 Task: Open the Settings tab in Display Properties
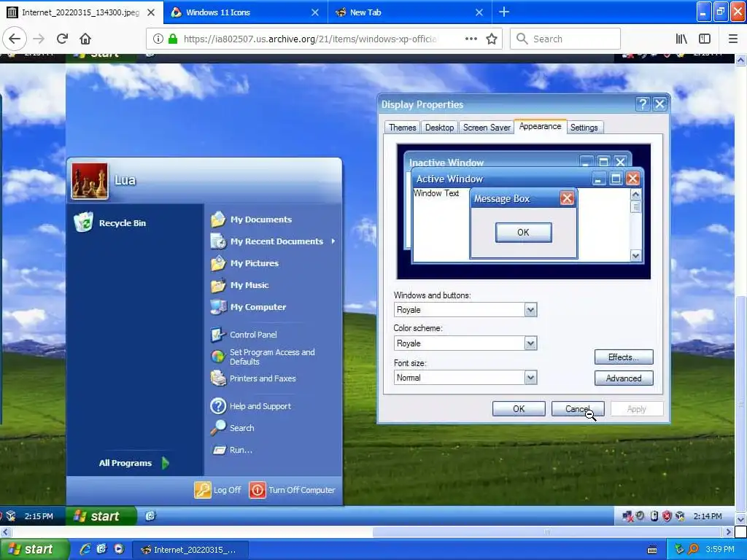coord(584,127)
